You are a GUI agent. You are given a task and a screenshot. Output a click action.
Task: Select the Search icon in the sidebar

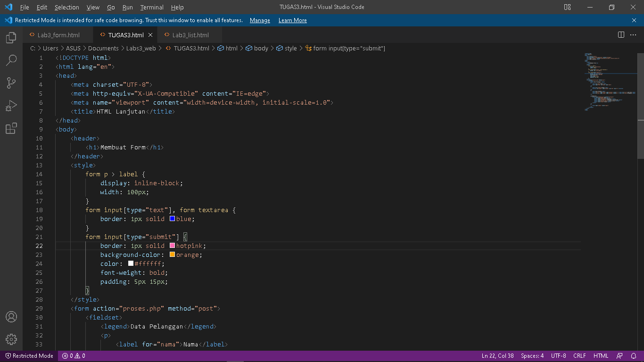pos(11,60)
